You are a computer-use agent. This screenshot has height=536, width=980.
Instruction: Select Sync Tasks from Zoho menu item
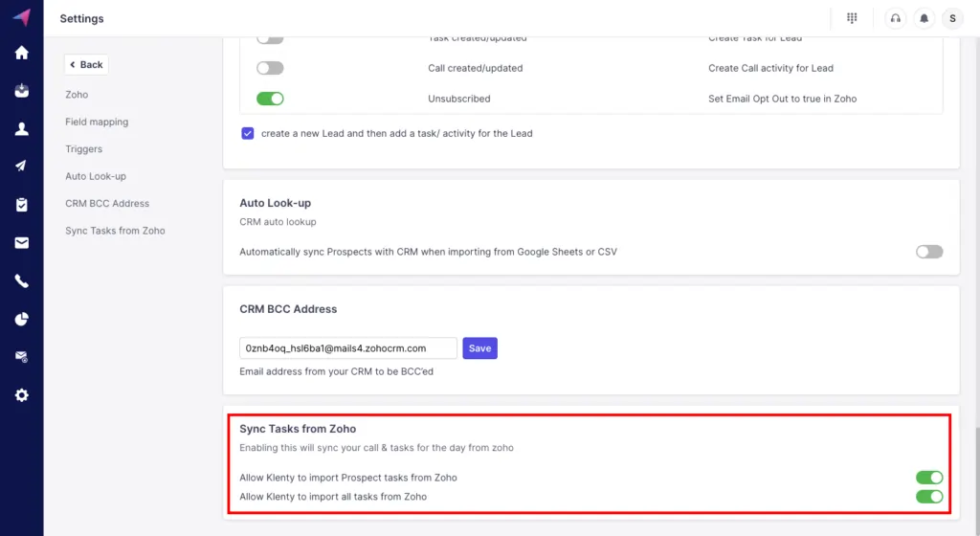tap(115, 231)
